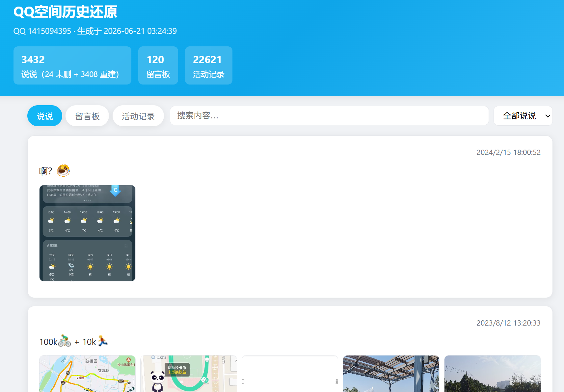Viewport: 564px width, 392px height.
Task: Click the 2024/2/15 18:00:52 post timestamp
Action: point(508,152)
